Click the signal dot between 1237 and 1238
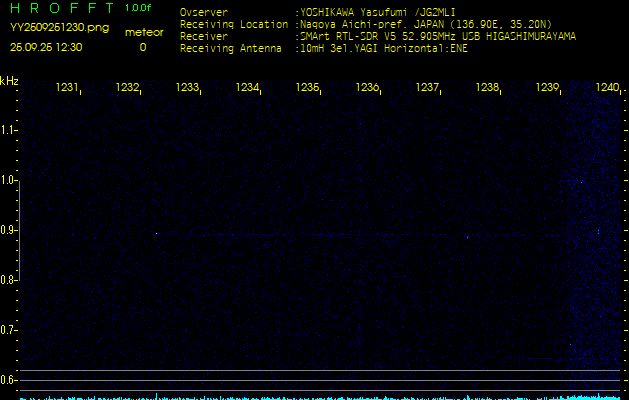 (468, 237)
